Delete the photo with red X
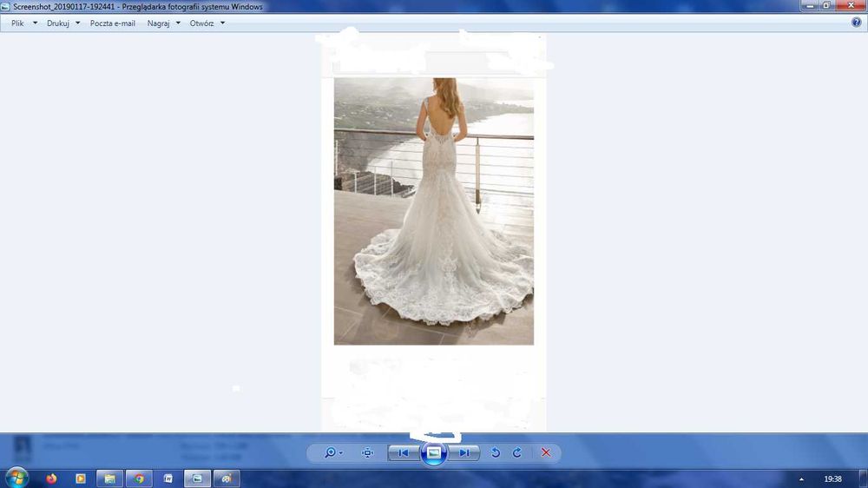This screenshot has height=488, width=868. coord(546,453)
